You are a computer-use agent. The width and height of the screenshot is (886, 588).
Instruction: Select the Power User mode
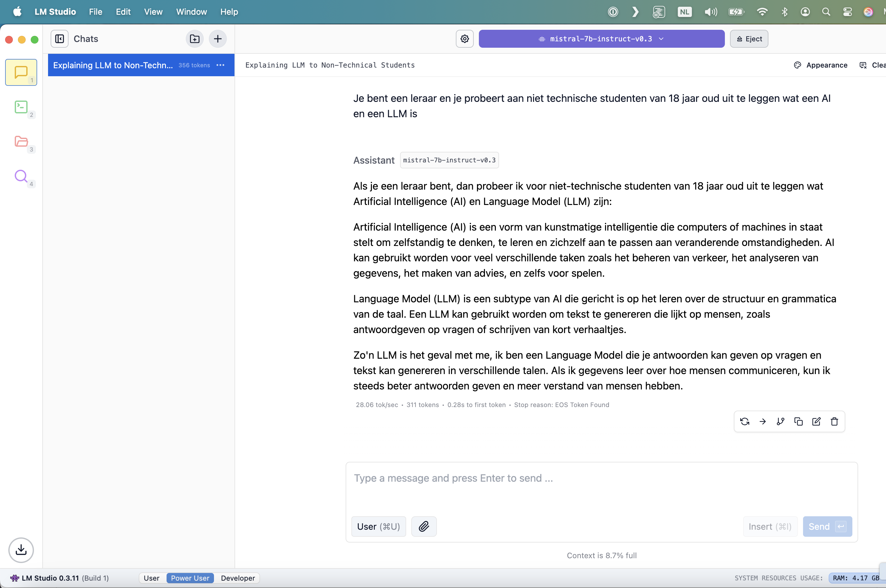point(190,578)
